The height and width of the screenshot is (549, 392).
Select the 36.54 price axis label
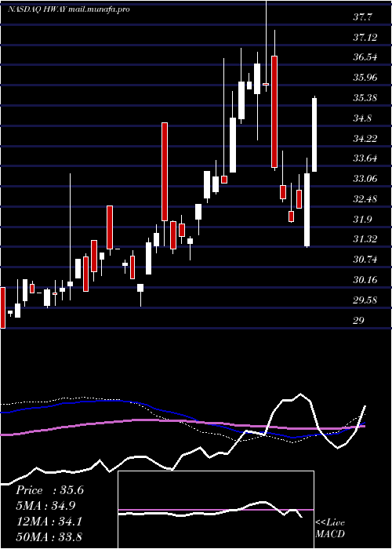pyautogui.click(x=365, y=57)
